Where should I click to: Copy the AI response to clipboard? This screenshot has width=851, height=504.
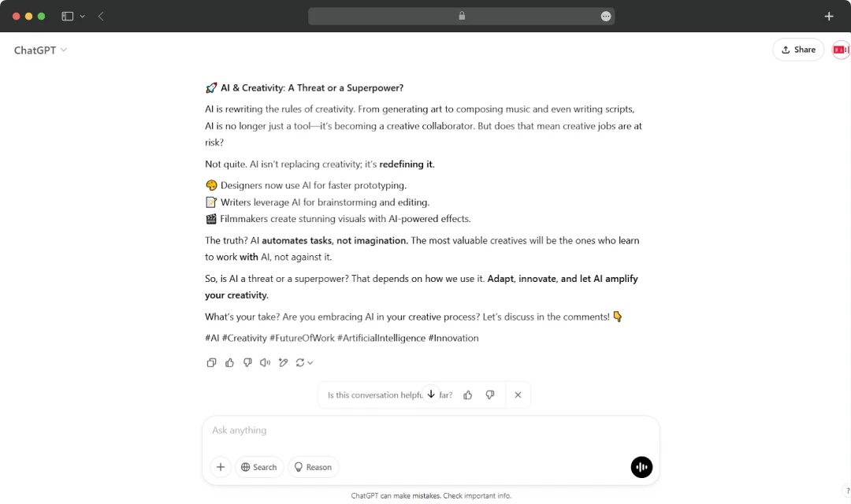tap(211, 362)
